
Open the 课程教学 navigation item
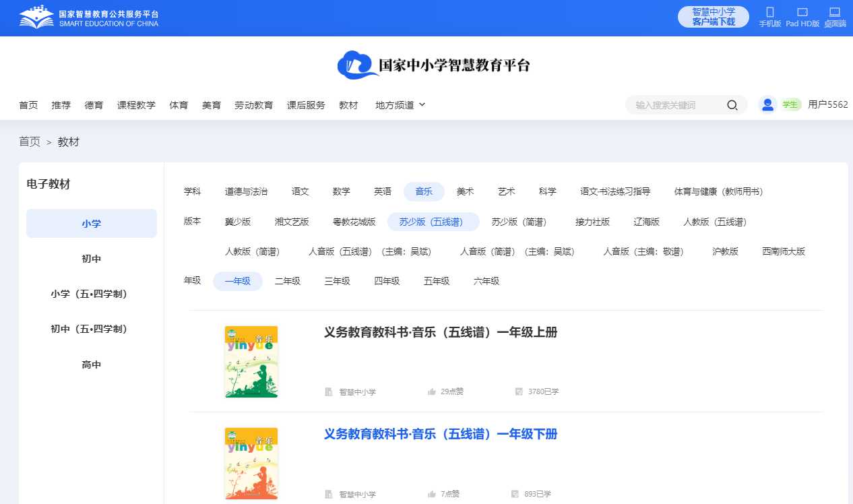click(x=136, y=105)
